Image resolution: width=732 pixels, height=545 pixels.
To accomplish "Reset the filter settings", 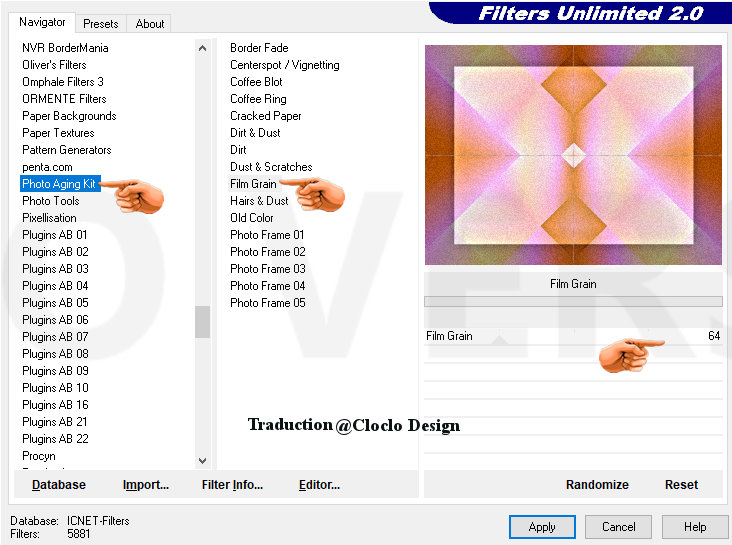I will click(681, 485).
